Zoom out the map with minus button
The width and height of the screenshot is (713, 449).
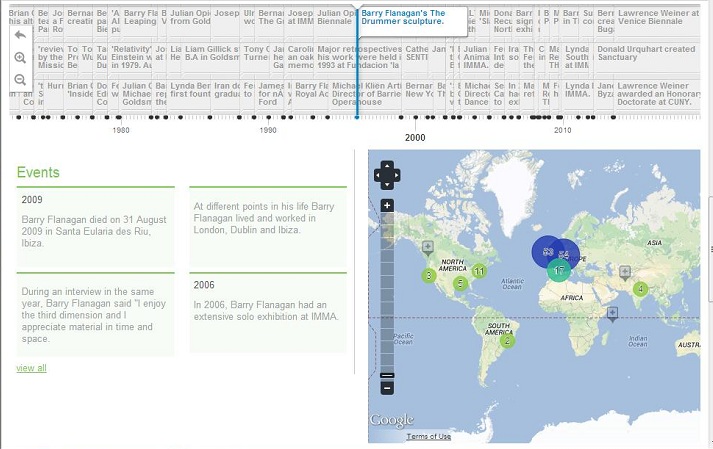(x=387, y=388)
